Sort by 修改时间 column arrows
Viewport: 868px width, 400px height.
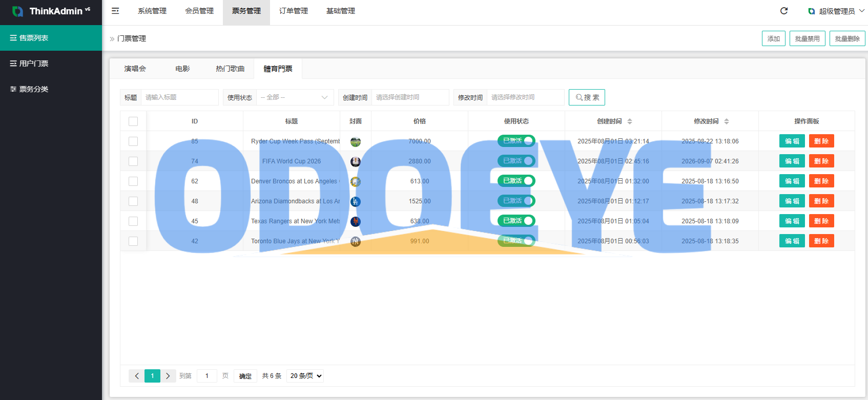pyautogui.click(x=727, y=121)
